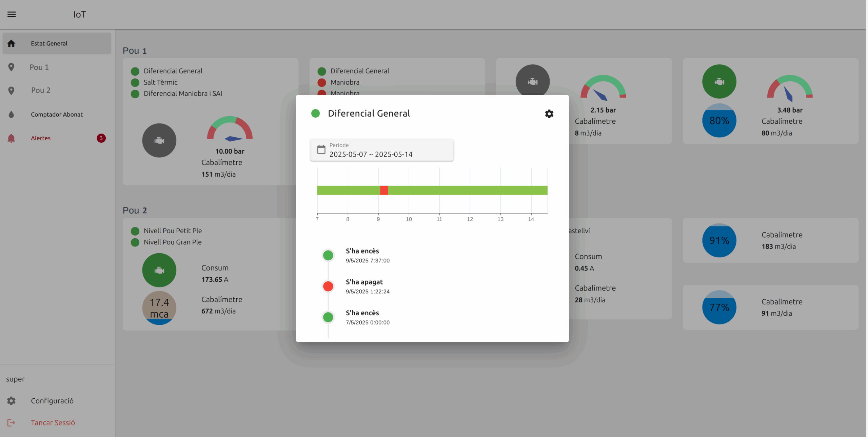Screen dimensions: 868x437
Task: Click the bell icon next to Alertes
Action: point(11,138)
